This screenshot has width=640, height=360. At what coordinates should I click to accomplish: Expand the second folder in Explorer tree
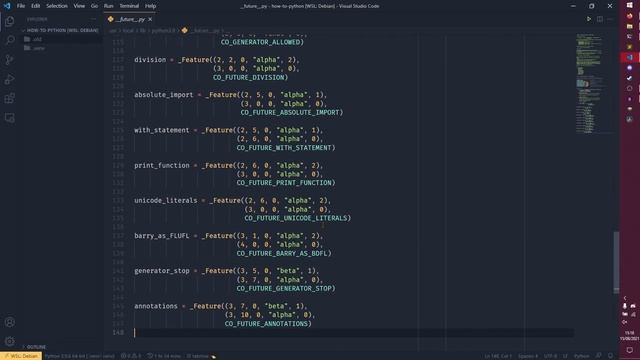tap(38, 48)
